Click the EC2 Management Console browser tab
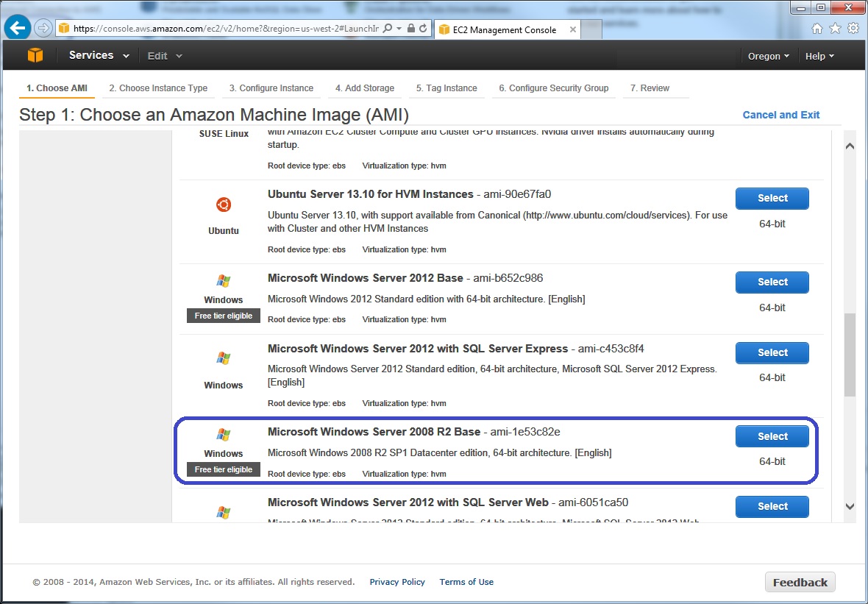 tap(508, 30)
